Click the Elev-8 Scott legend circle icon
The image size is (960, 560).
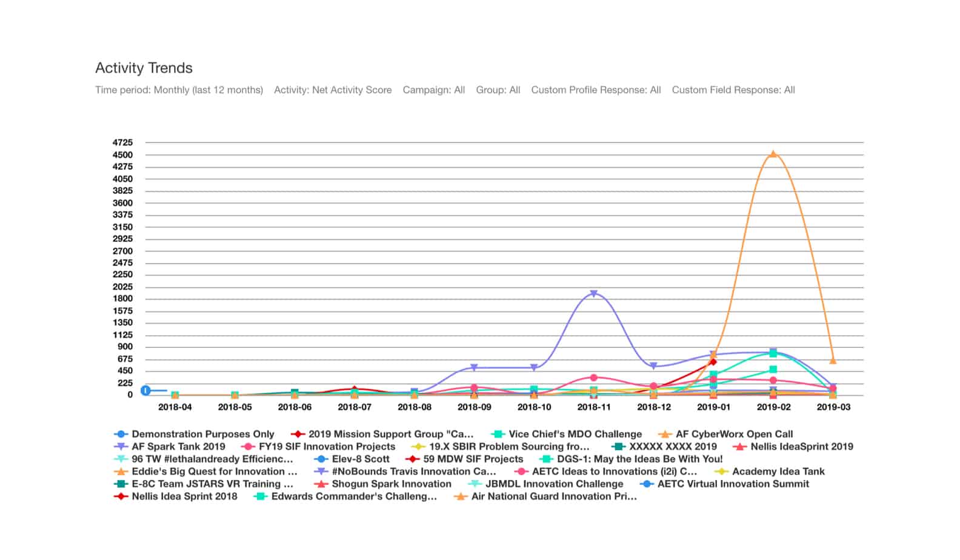[x=321, y=459]
